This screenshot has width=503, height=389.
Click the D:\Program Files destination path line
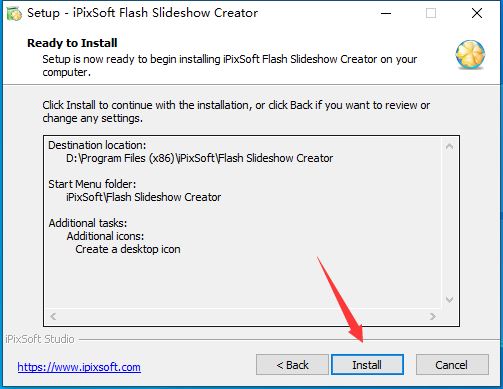tap(199, 158)
